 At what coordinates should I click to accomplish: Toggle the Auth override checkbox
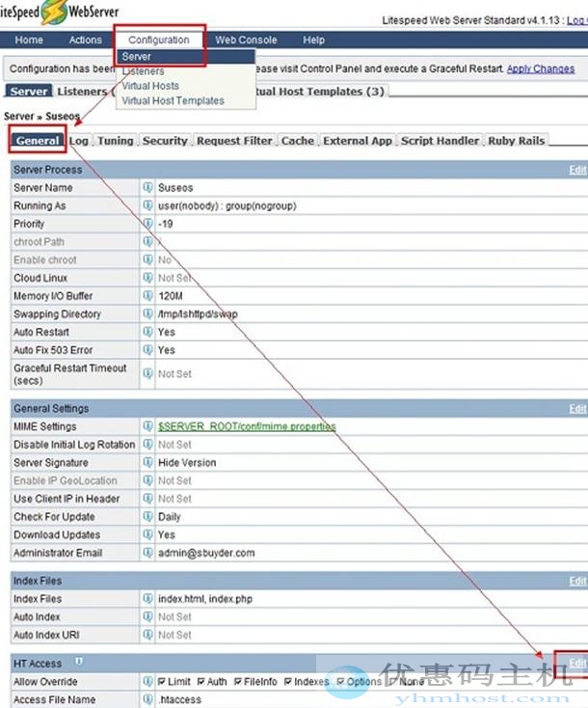click(x=202, y=682)
